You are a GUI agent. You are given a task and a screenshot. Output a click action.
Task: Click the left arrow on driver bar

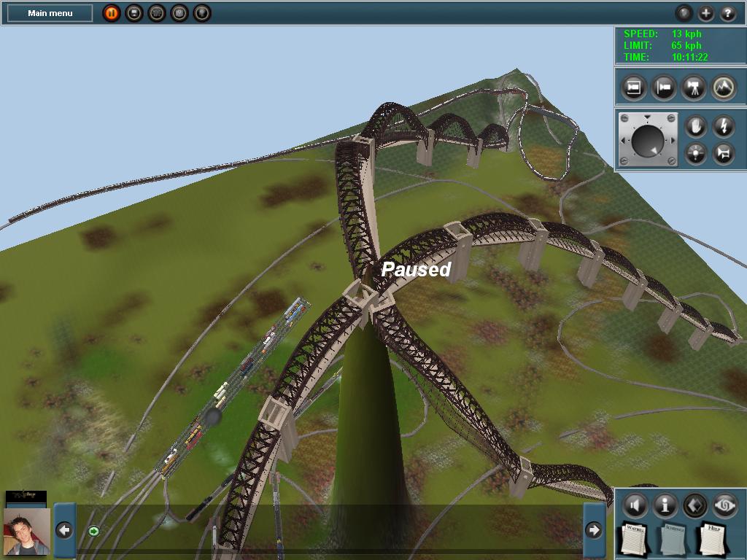(64, 530)
